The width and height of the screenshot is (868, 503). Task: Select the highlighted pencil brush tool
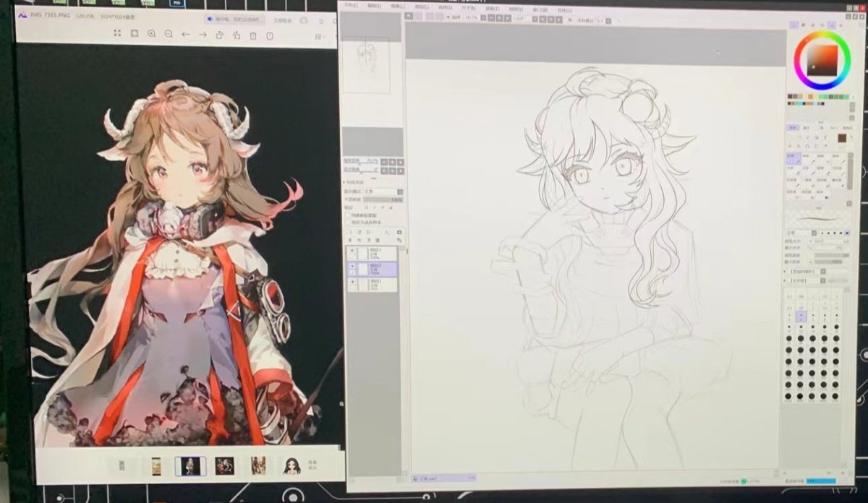click(x=792, y=158)
